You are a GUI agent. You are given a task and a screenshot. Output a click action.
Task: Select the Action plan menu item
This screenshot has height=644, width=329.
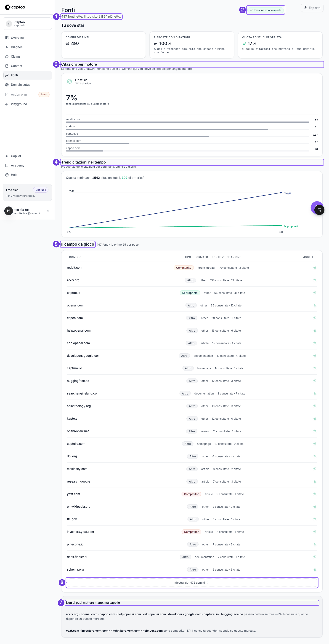pyautogui.click(x=27, y=94)
